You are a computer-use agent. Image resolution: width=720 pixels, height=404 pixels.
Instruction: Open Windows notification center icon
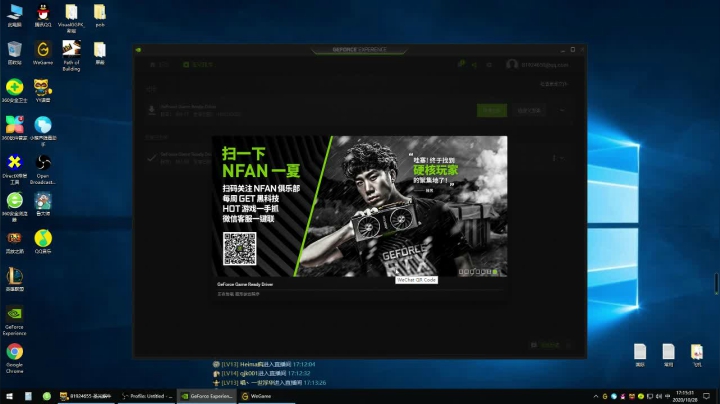(706, 396)
